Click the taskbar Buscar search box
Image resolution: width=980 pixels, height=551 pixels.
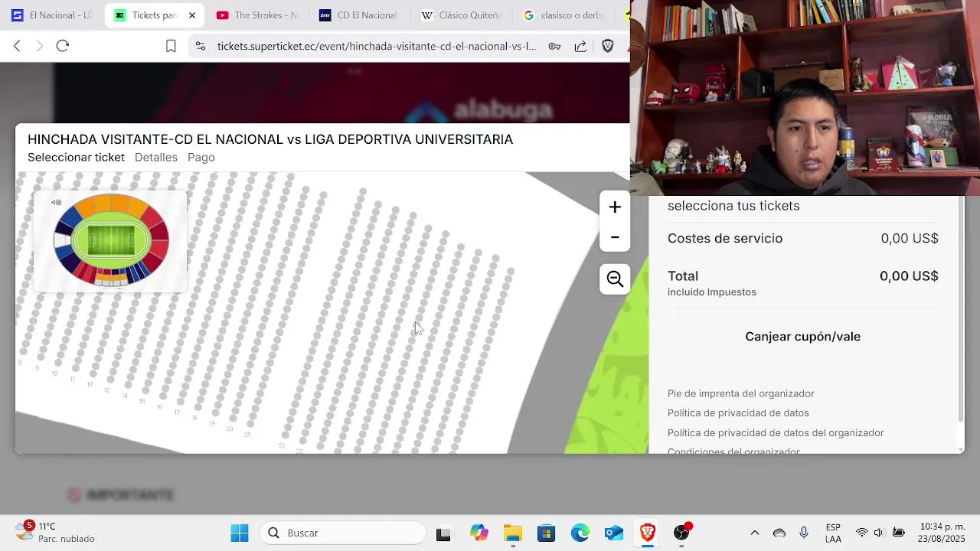tap(343, 533)
